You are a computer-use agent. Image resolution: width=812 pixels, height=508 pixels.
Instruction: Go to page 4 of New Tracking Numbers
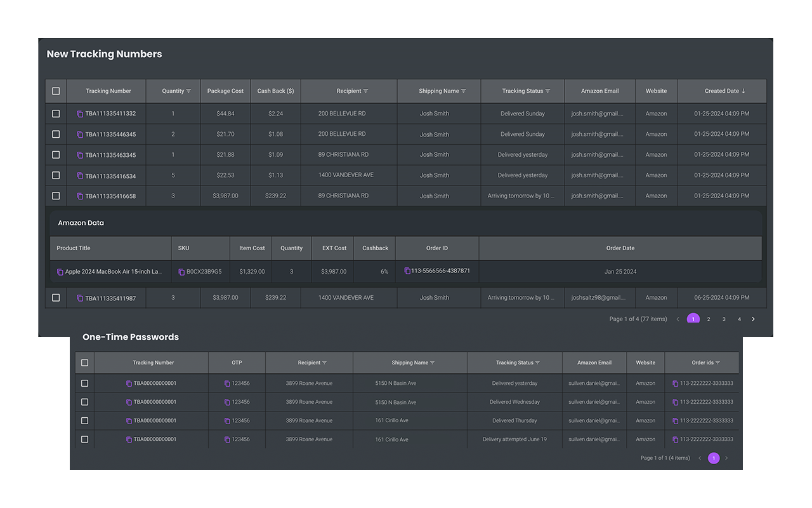click(739, 319)
